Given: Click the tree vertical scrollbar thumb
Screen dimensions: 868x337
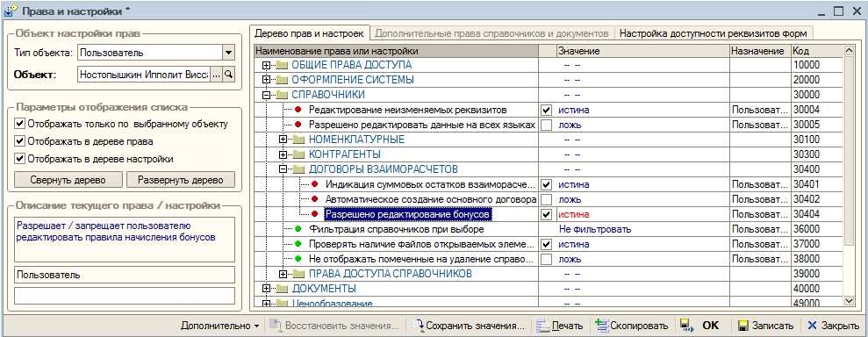Looking at the screenshot, I should 850,151.
